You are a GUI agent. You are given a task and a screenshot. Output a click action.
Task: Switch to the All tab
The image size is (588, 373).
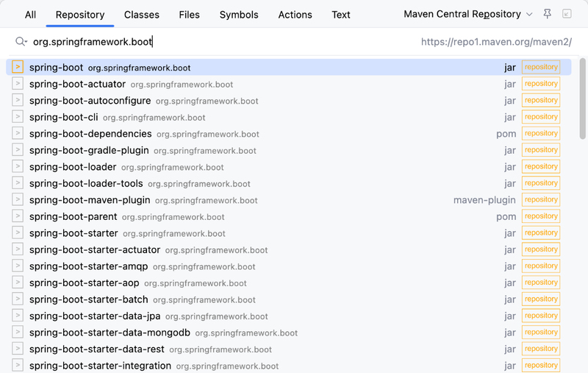coord(30,15)
